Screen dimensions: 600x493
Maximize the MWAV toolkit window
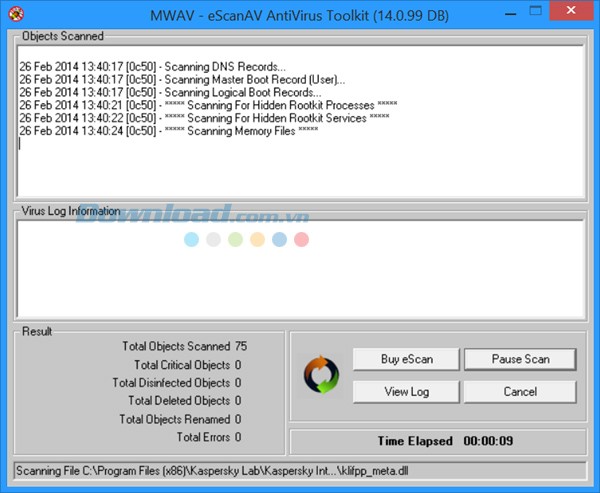coord(536,11)
